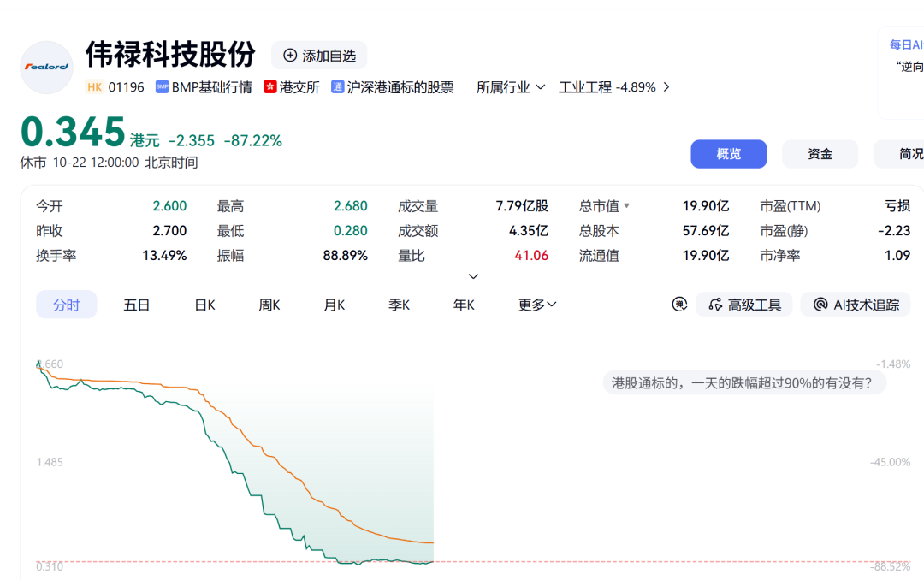Click the arrow after 工业工程 -4.89%
The image size is (924, 580).
point(666,87)
